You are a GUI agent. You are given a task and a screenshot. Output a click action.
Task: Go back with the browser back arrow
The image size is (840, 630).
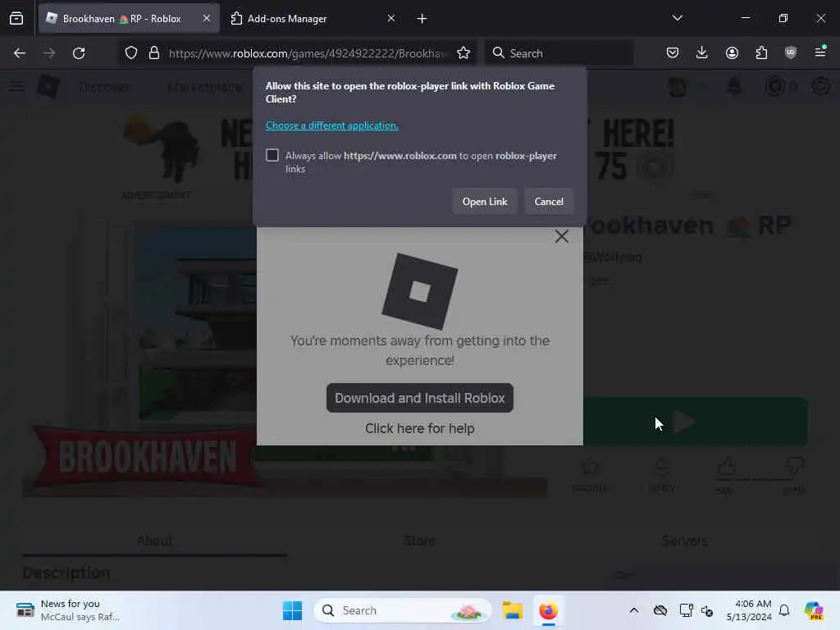pos(20,53)
